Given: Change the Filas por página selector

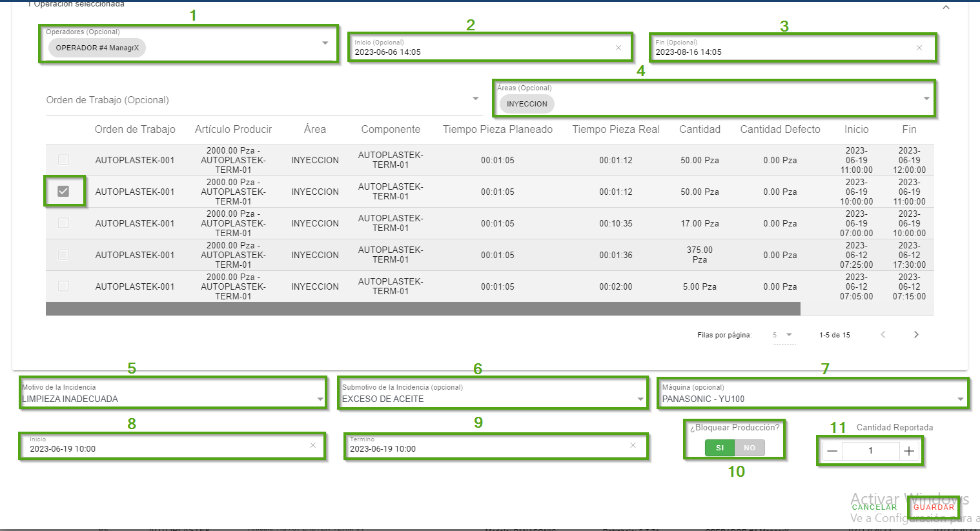Looking at the screenshot, I should tap(782, 335).
